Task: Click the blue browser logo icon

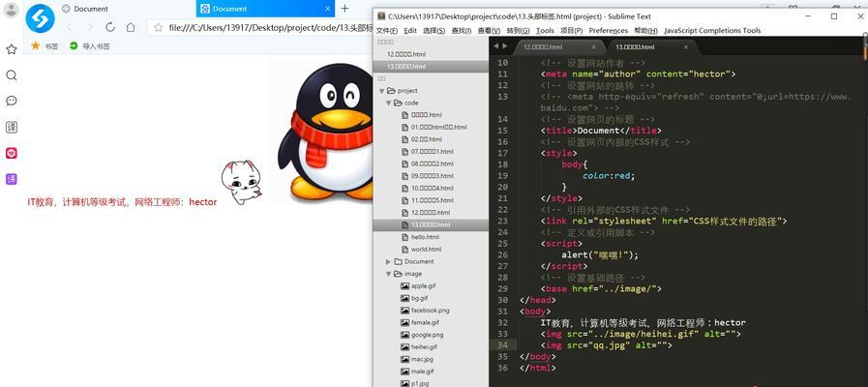Action: coord(40,17)
